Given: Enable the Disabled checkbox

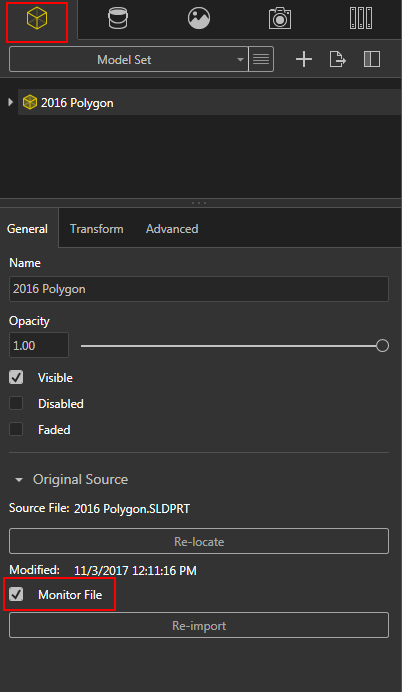Looking at the screenshot, I should [x=16, y=403].
